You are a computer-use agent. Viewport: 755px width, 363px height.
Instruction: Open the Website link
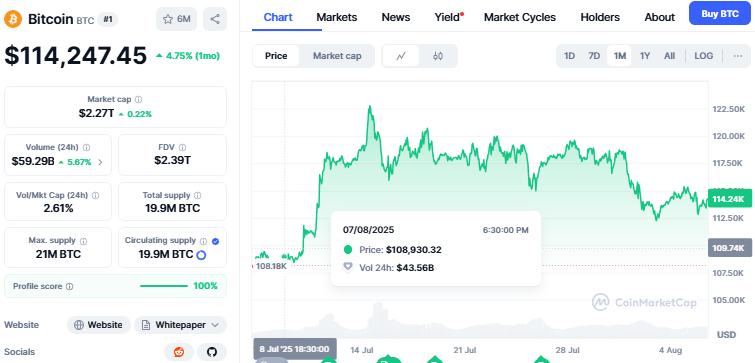point(98,325)
